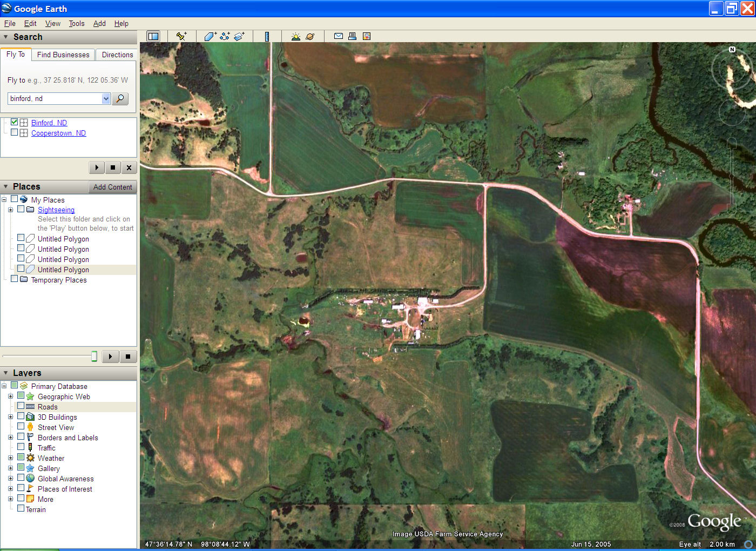
Task: Expand the Weather layer node
Action: tap(10, 458)
